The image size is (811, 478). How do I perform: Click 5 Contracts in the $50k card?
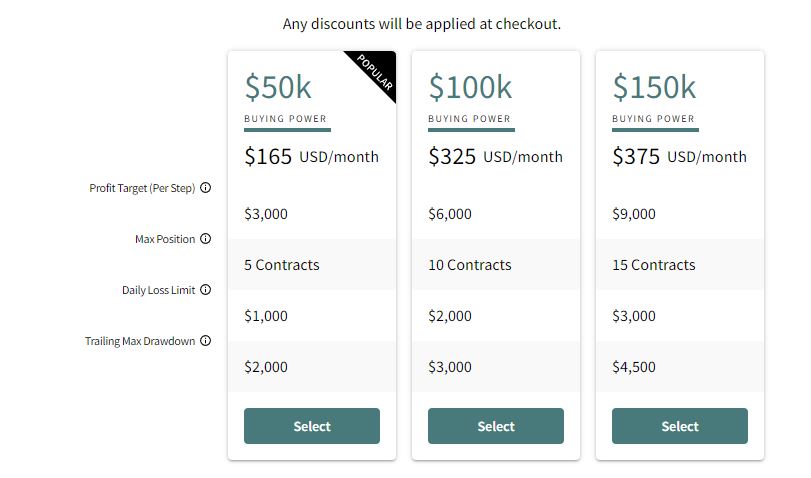(282, 265)
